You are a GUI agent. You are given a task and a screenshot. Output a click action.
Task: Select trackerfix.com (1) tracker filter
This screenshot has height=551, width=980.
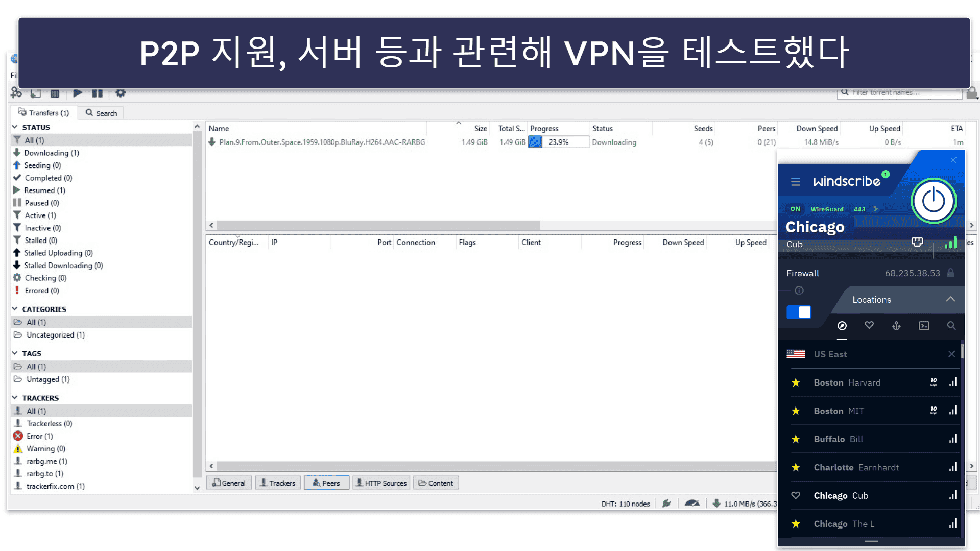click(101, 486)
